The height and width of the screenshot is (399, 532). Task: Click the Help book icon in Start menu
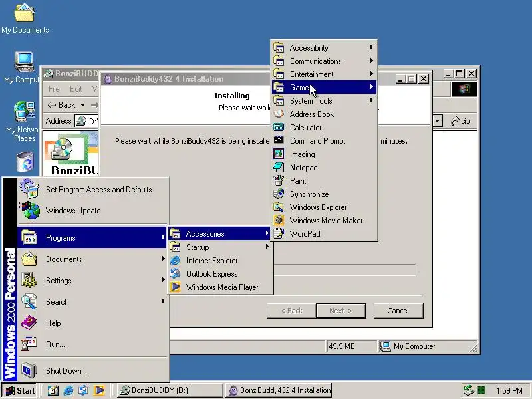point(29,323)
